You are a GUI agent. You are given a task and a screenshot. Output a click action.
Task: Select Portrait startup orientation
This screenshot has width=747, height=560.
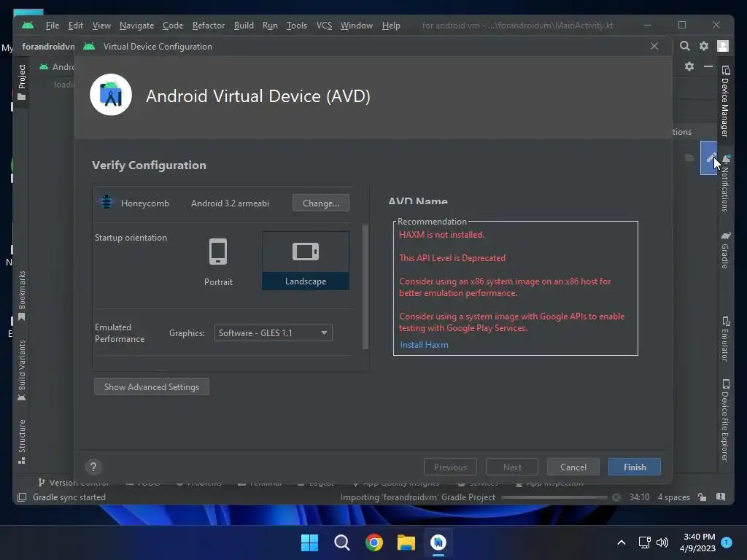(x=218, y=262)
